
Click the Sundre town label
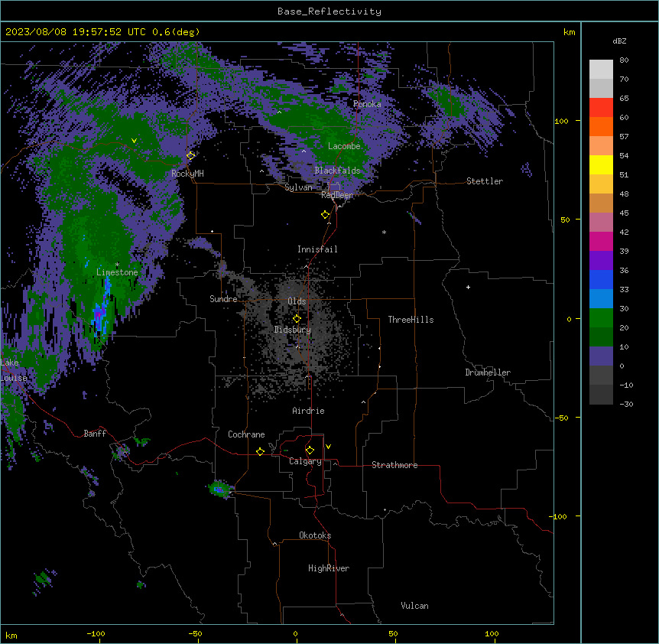[223, 299]
